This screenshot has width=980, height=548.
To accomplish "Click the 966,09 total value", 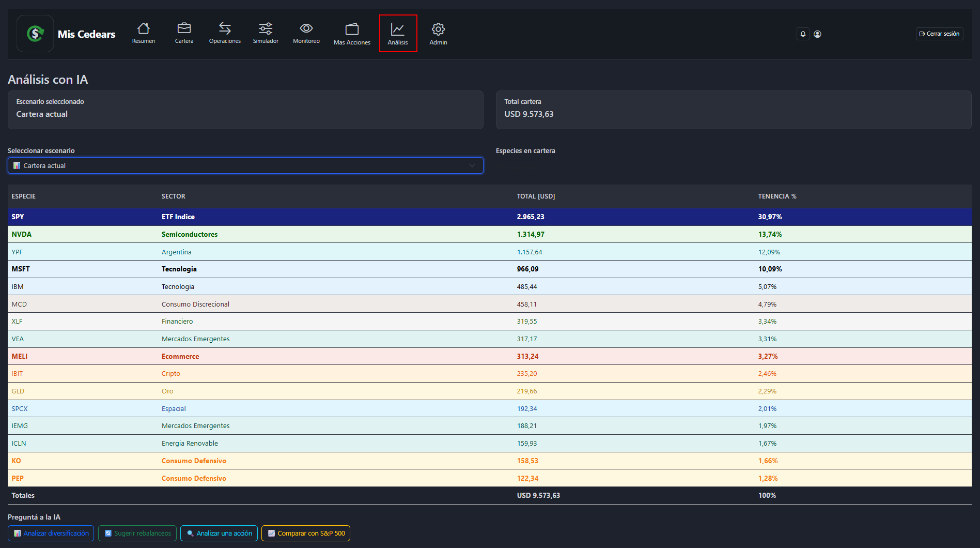I will tap(527, 269).
